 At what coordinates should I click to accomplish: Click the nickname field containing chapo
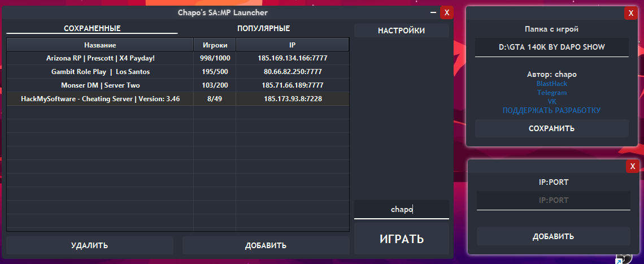(x=402, y=209)
